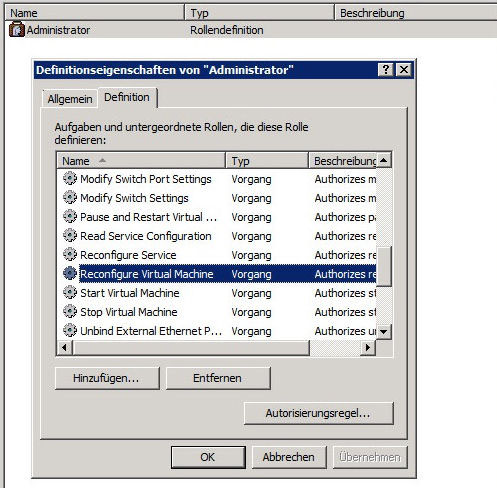Open the dialog's help question mark button
This screenshot has width=497, height=488.
pyautogui.click(x=386, y=70)
